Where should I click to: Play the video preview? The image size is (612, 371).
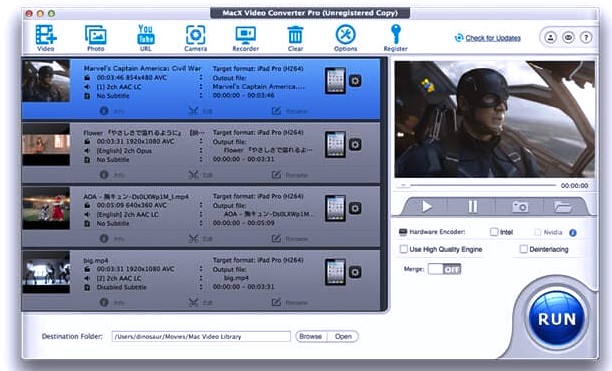click(x=426, y=206)
